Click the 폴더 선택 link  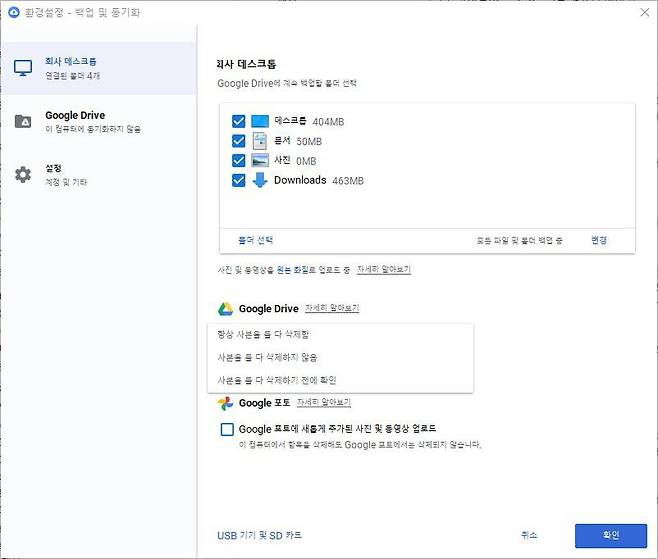click(256, 240)
